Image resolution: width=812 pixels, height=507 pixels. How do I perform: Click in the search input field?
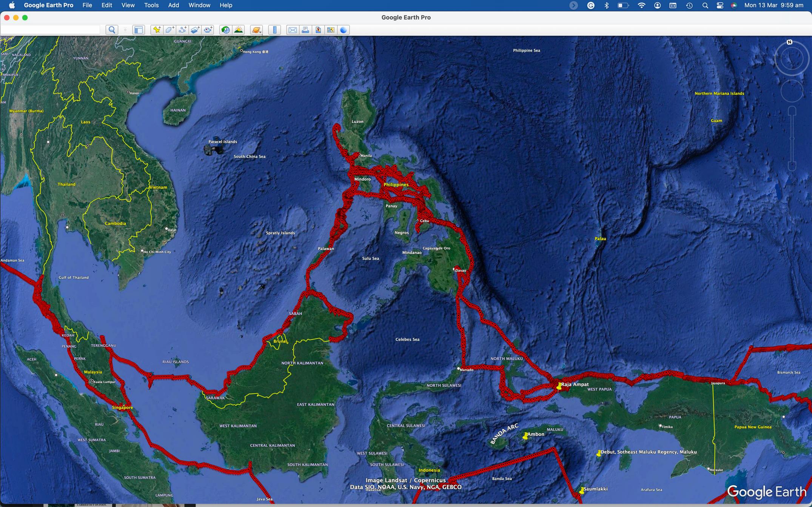(51, 30)
